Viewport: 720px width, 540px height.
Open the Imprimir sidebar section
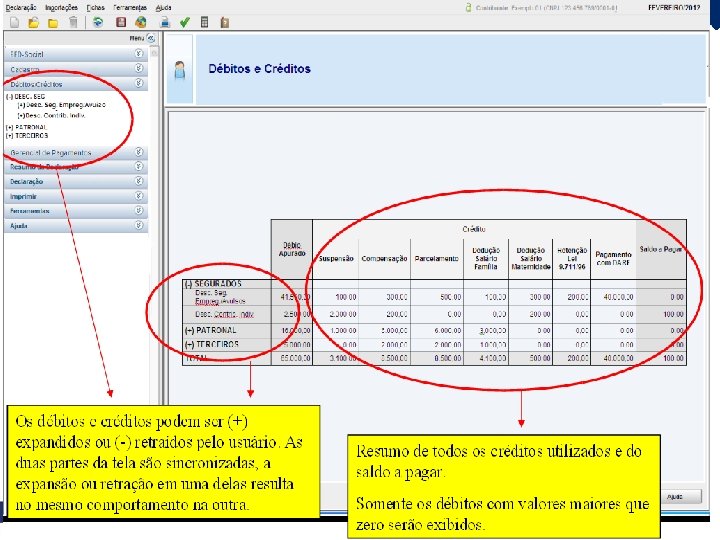click(x=76, y=197)
